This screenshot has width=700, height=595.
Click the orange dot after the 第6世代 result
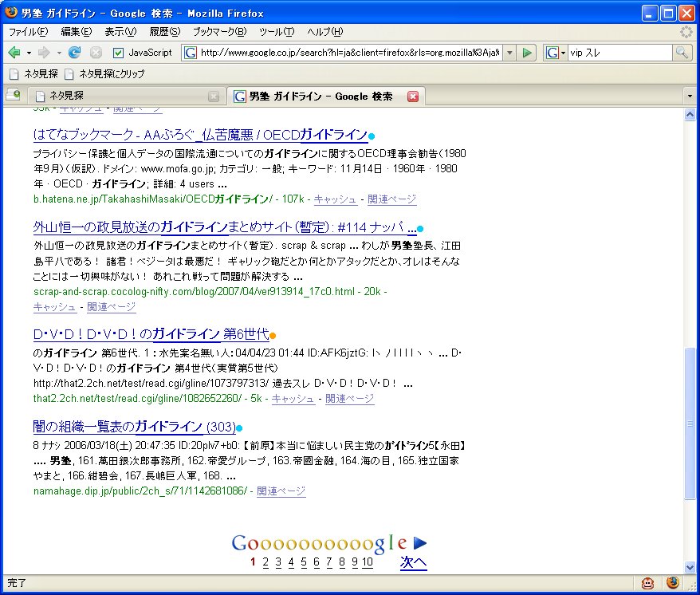[273, 336]
